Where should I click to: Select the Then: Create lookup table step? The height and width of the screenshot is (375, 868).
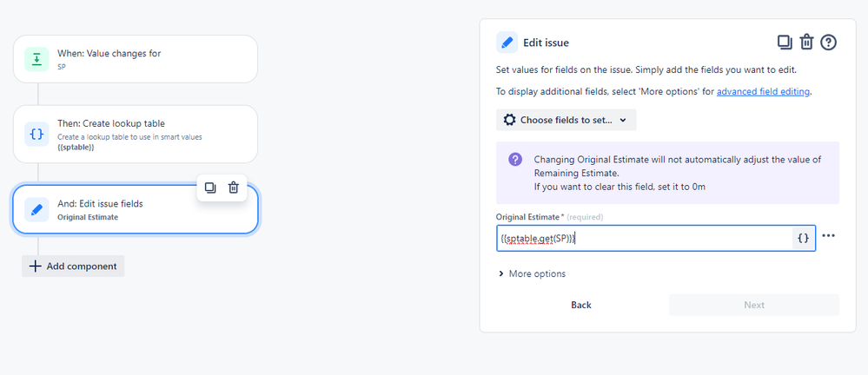point(136,134)
